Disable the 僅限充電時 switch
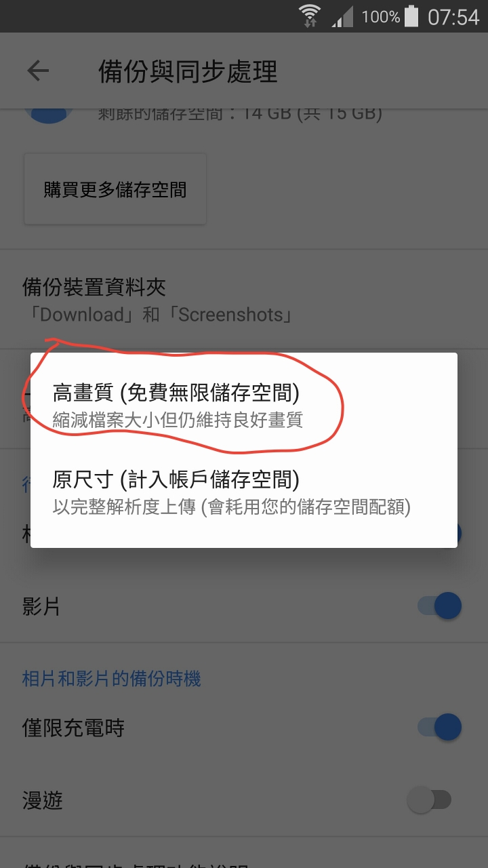 coord(440,727)
